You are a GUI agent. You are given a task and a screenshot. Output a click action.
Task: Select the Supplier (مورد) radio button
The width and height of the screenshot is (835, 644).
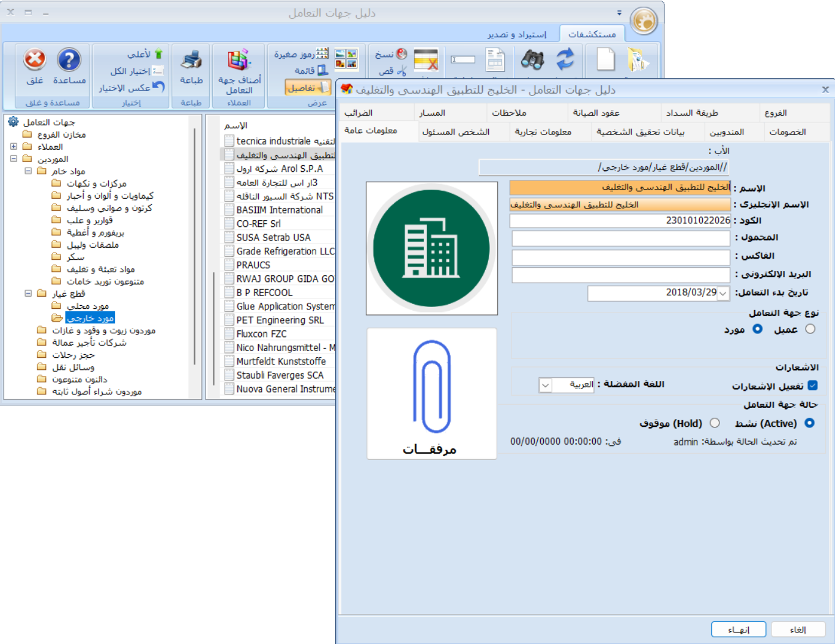(757, 329)
